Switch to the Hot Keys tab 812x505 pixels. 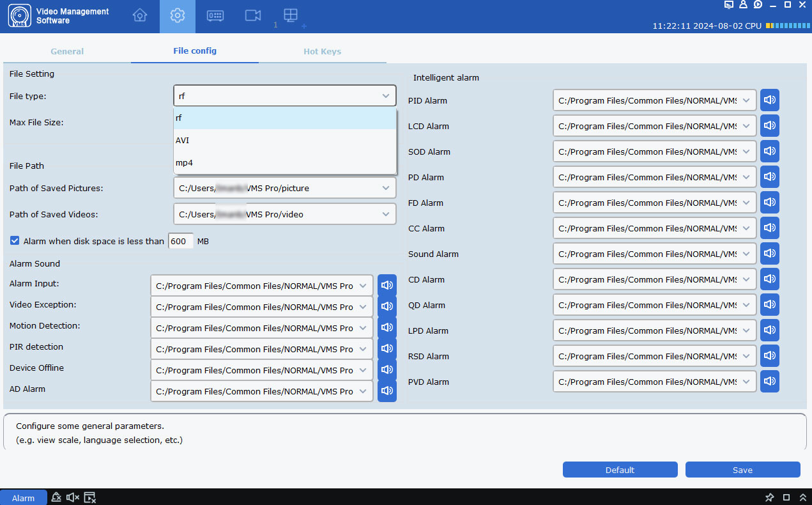pyautogui.click(x=322, y=51)
